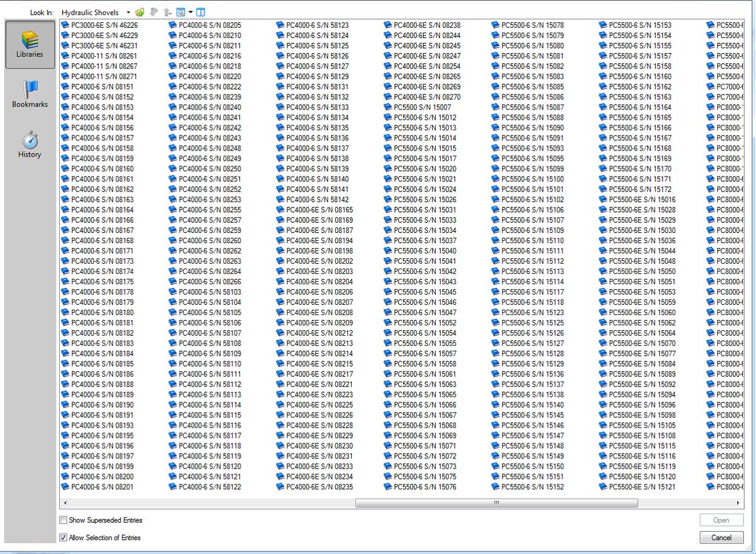Click book icon of PC4000-6 S/N 58123
Screen dimensions: 756x554
tap(281, 25)
